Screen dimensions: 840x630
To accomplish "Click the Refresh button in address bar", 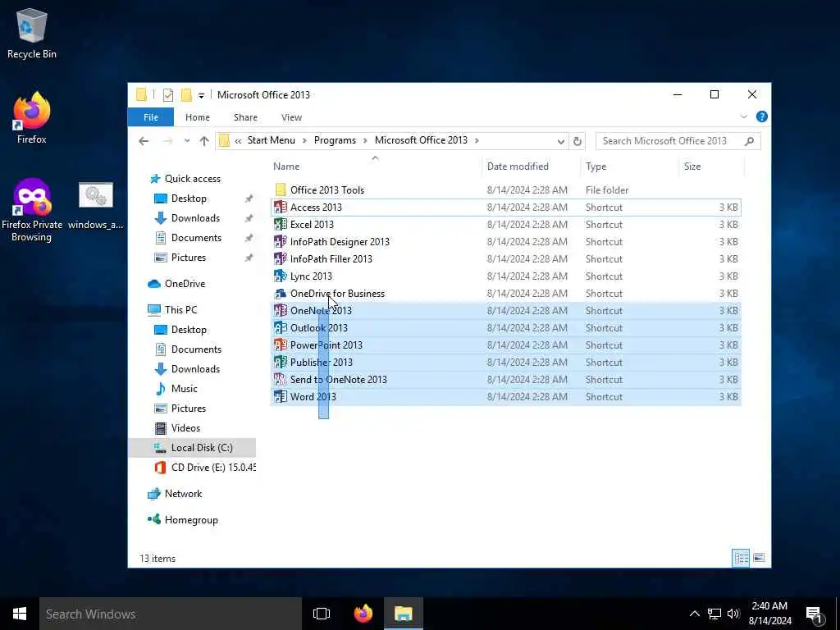I will (577, 141).
